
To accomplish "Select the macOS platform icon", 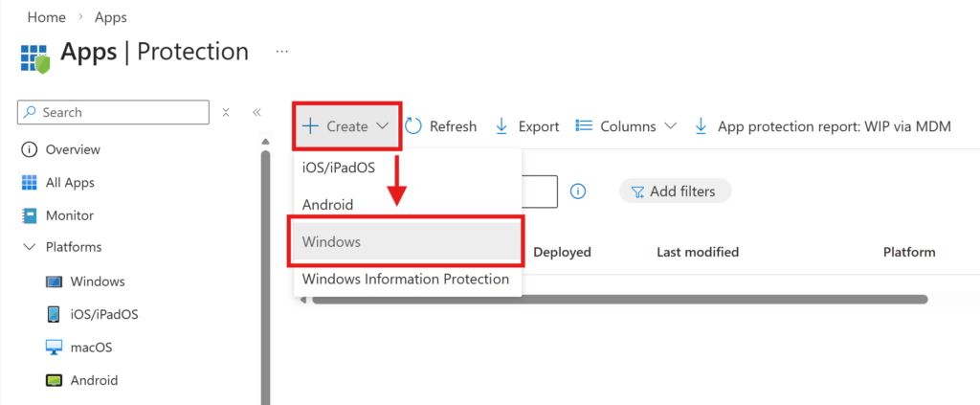I will [x=55, y=348].
